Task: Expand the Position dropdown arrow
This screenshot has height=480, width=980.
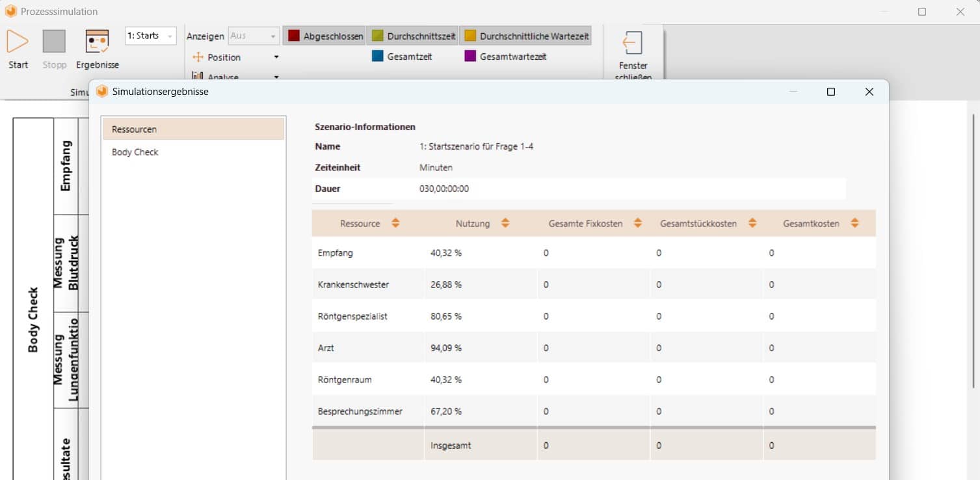Action: [276, 57]
